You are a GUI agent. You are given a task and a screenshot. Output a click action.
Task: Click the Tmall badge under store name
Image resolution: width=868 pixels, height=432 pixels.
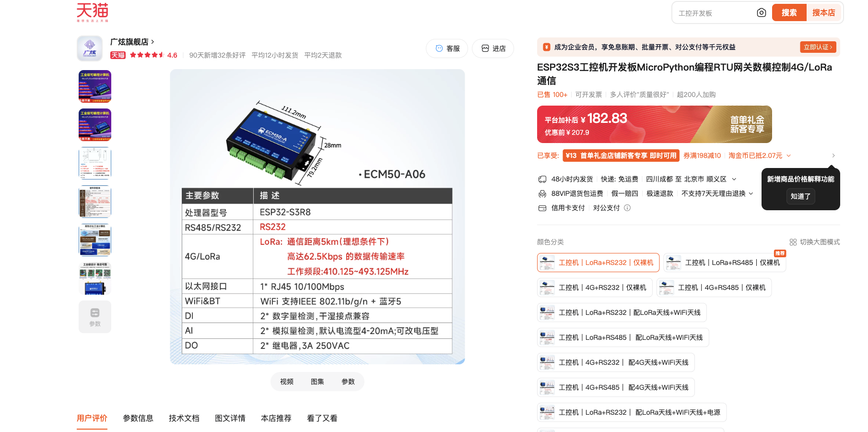click(118, 55)
